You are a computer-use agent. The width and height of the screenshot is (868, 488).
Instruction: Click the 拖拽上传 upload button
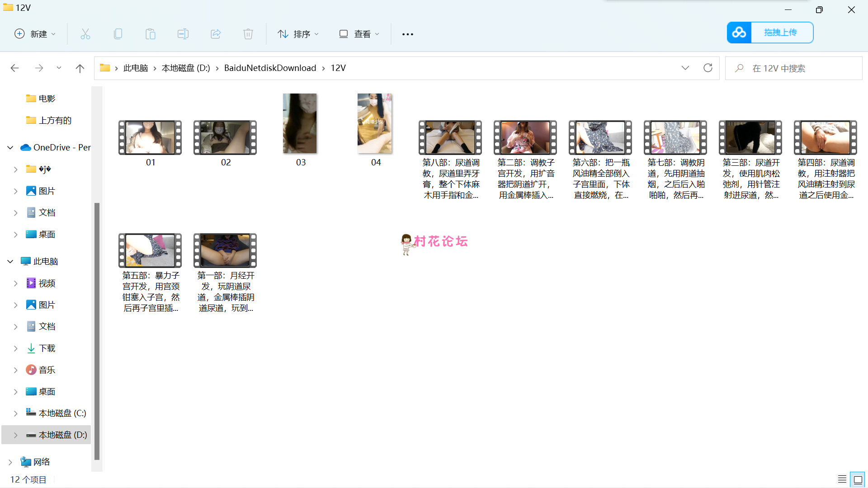[x=782, y=32]
